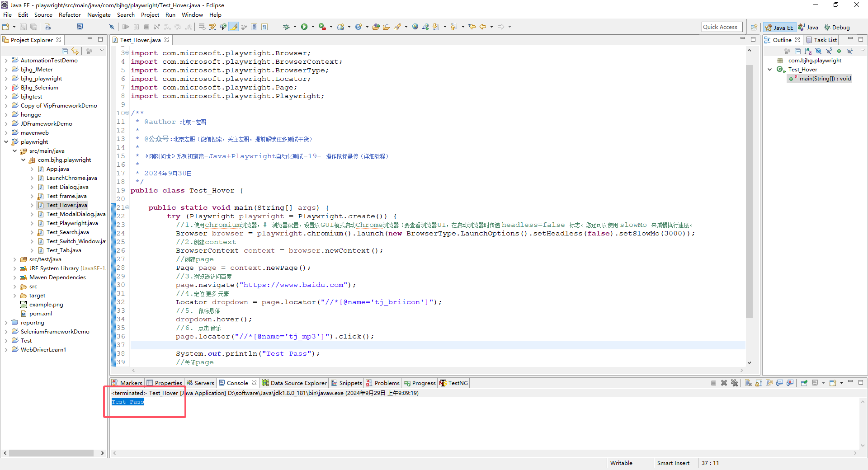Collapse all in Project Explorer
Viewport: 868px width, 470px height.
pos(65,52)
